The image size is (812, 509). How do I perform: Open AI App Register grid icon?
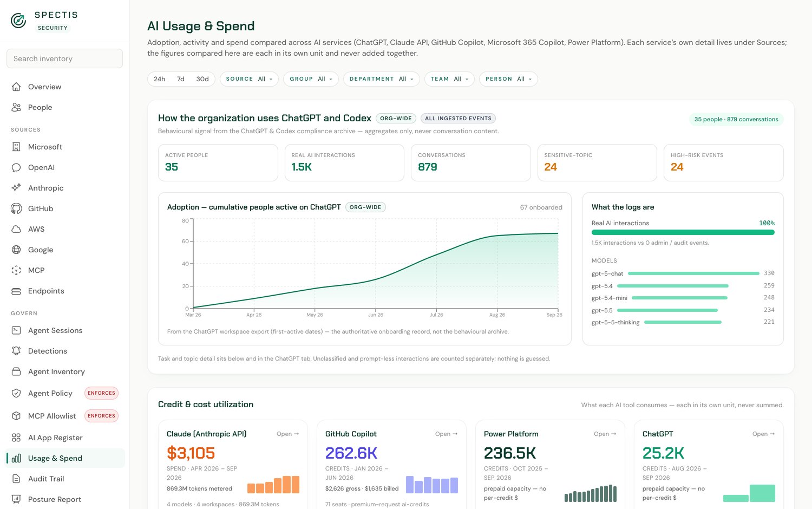click(16, 438)
